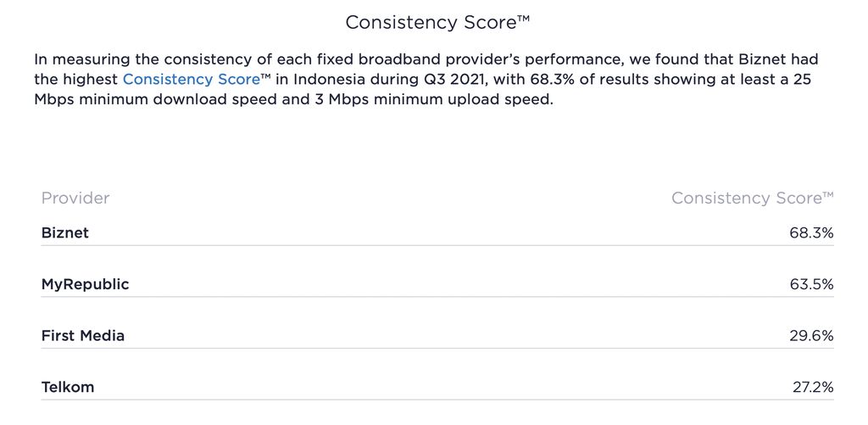Select the Provider column header
Image resolution: width=868 pixels, height=425 pixels.
(x=75, y=199)
